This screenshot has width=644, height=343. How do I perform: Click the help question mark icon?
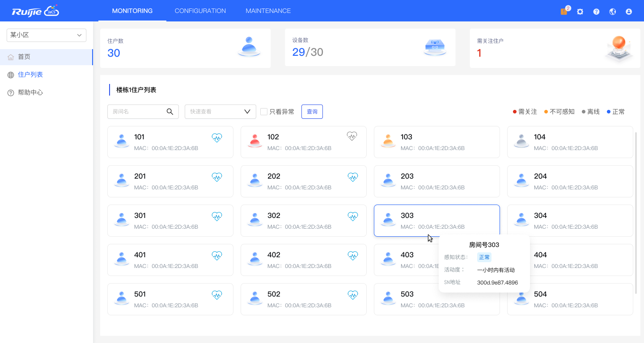596,12
